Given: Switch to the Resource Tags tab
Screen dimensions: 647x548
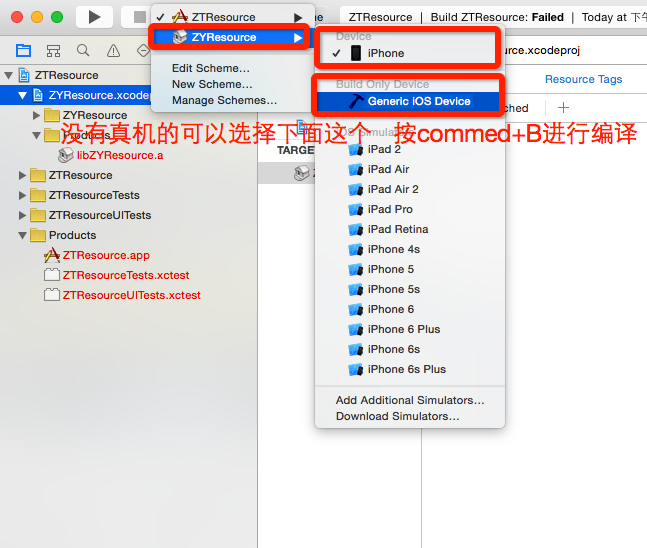Looking at the screenshot, I should coord(583,79).
